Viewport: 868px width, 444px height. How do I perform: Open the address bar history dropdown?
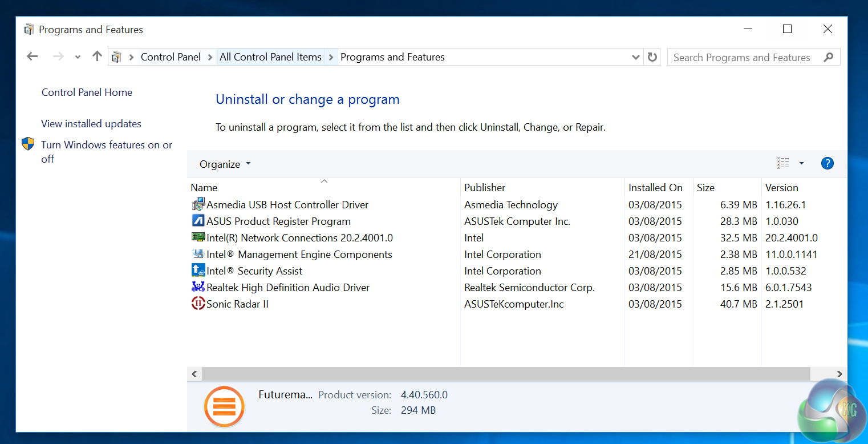pyautogui.click(x=636, y=57)
